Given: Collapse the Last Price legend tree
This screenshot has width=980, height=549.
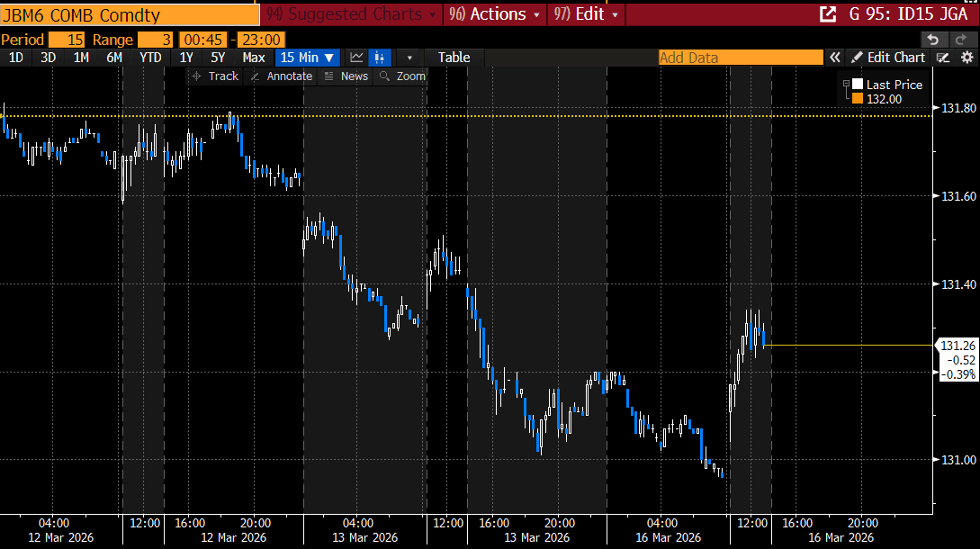Looking at the screenshot, I should click(846, 83).
